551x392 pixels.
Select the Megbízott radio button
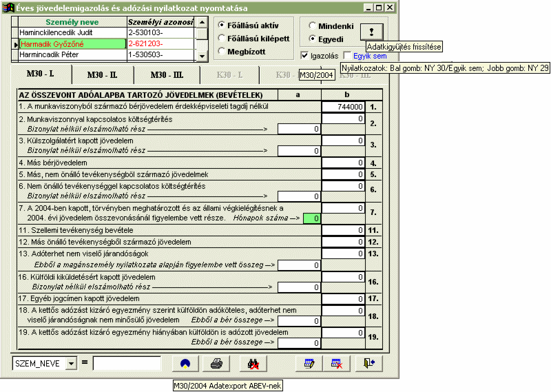point(221,51)
